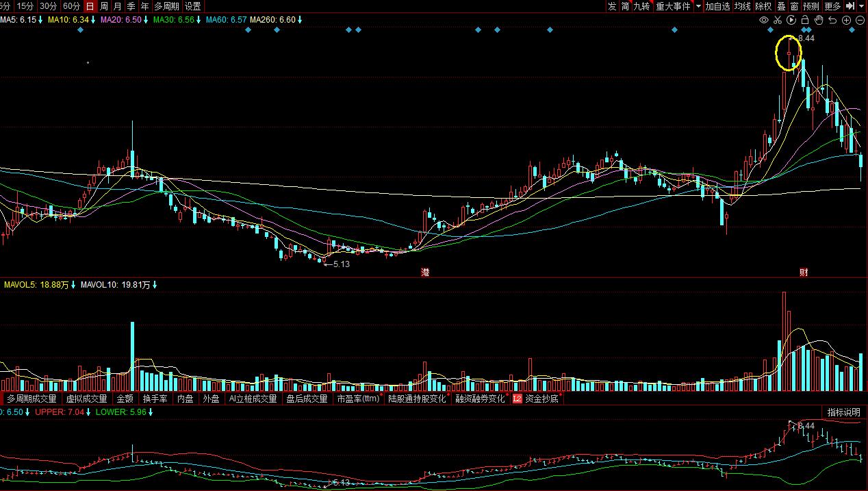Select the 内盘 indicator tab
The width and height of the screenshot is (868, 491).
[186, 399]
